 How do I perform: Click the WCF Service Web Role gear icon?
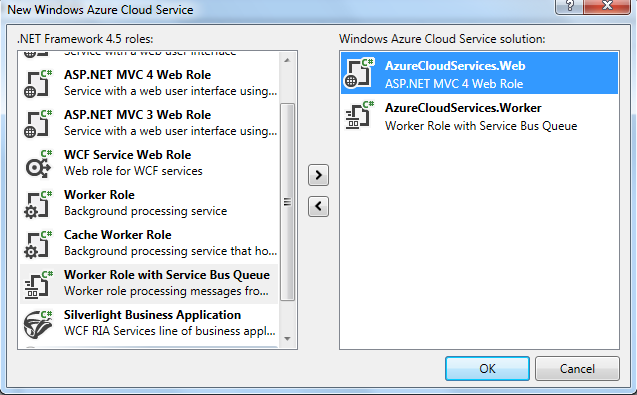(x=39, y=163)
